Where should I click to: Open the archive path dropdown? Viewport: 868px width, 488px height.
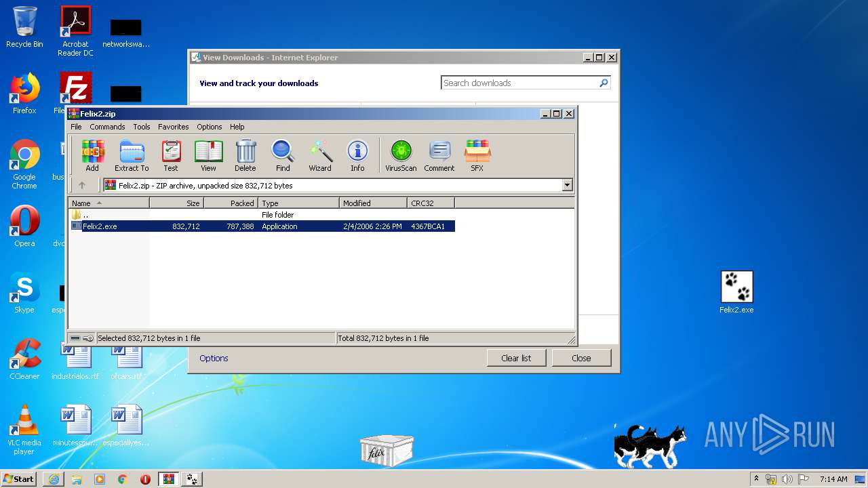[567, 185]
